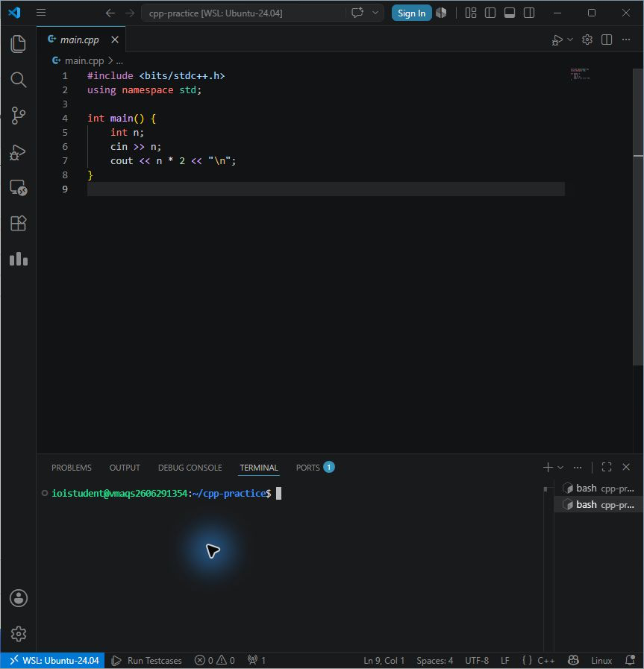Change end of line sequence LF
The width and height of the screenshot is (644, 669).
pyautogui.click(x=505, y=661)
